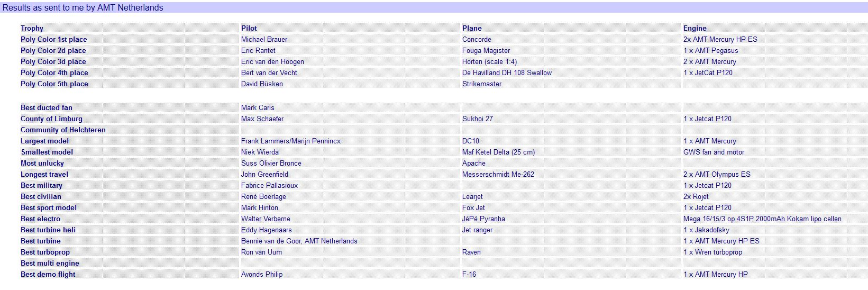
Task: Click plane 'Maf Ketel Delta (25 cm)'
Action: (498, 152)
